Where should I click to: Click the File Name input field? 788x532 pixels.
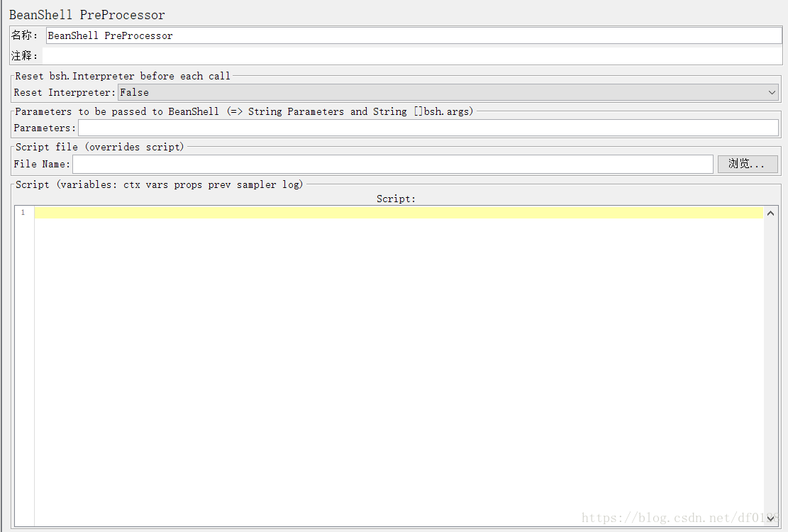coord(392,165)
